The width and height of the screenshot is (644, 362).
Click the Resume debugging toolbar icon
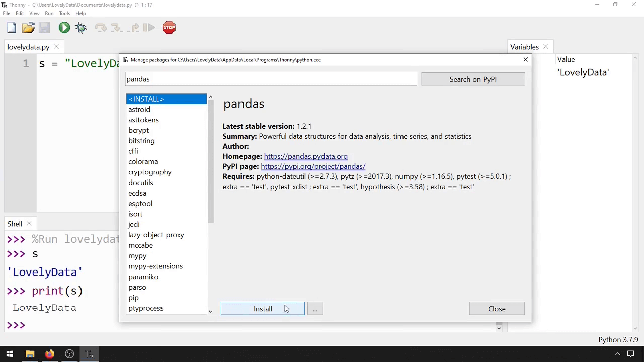149,28
